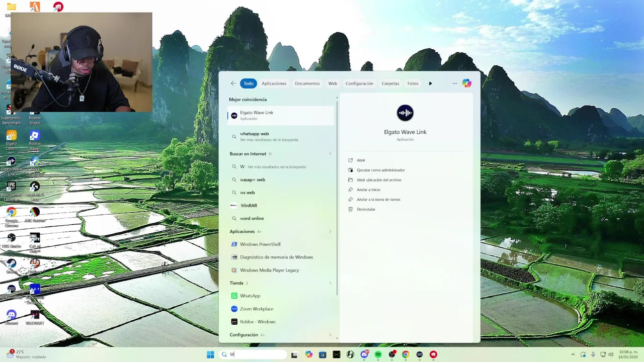Image resolution: width=644 pixels, height=362 pixels.
Task: Open Microsoft Store from the taskbar
Action: [323, 354]
